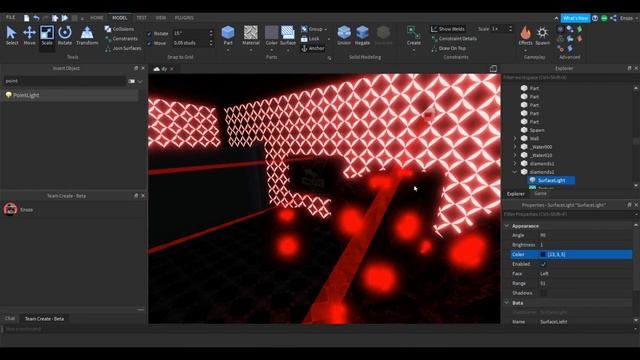Switch to the HOME ribbon tab
This screenshot has width=640, height=360.
pos(97,18)
